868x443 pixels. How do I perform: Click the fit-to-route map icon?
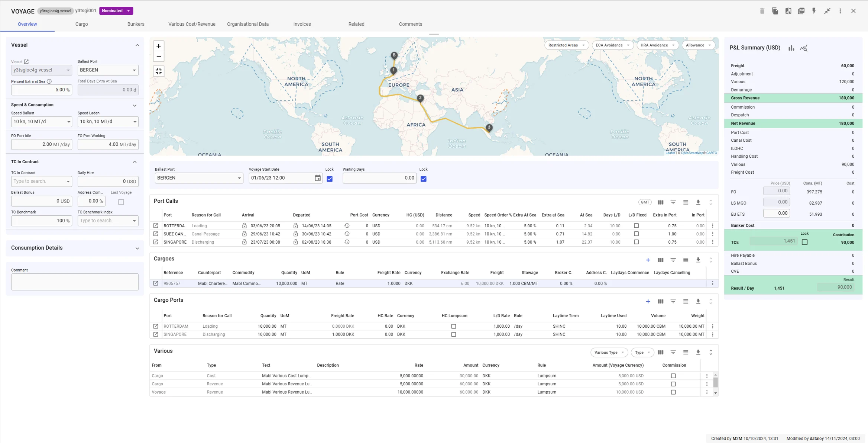159,71
